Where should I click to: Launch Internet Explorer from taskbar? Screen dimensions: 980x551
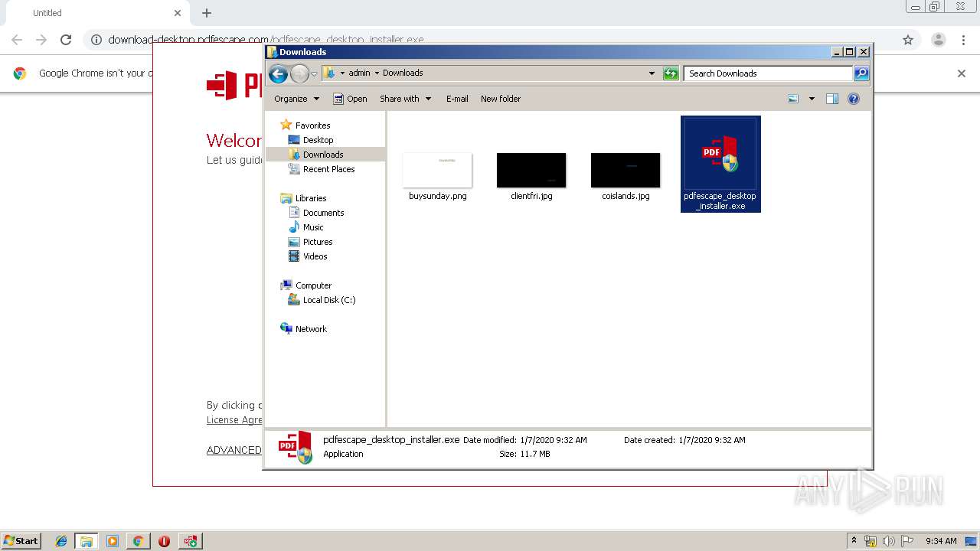(x=61, y=541)
